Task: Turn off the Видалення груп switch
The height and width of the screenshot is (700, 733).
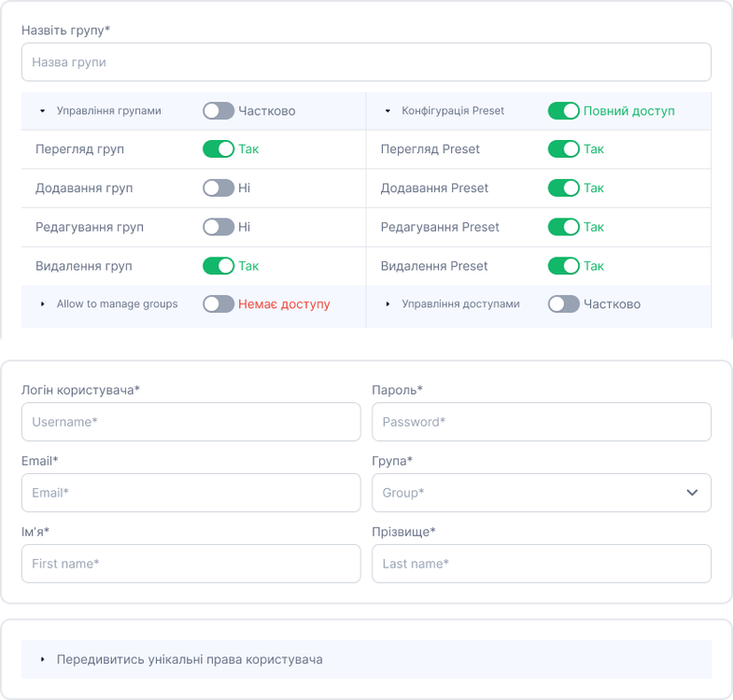Action: (218, 267)
